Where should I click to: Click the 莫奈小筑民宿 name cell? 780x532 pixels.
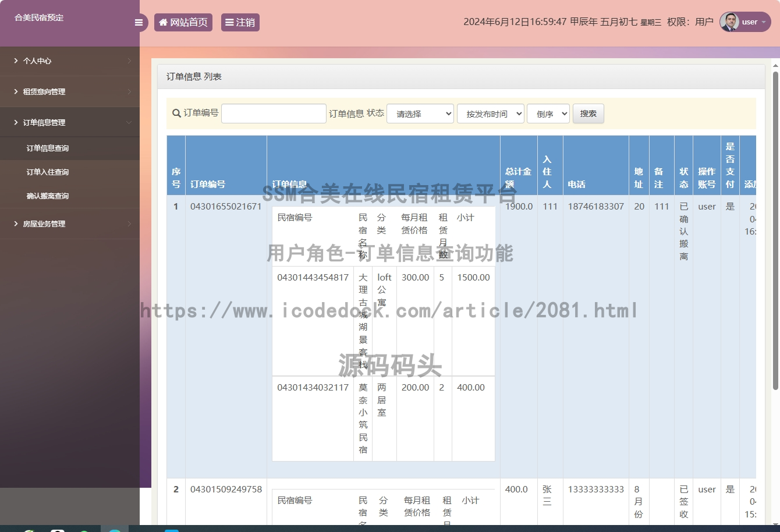(x=363, y=418)
